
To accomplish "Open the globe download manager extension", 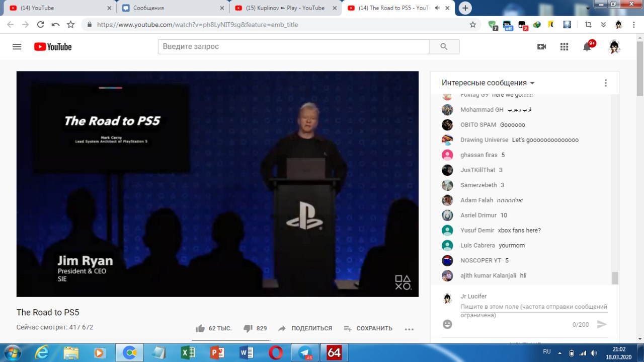I will pos(537,24).
